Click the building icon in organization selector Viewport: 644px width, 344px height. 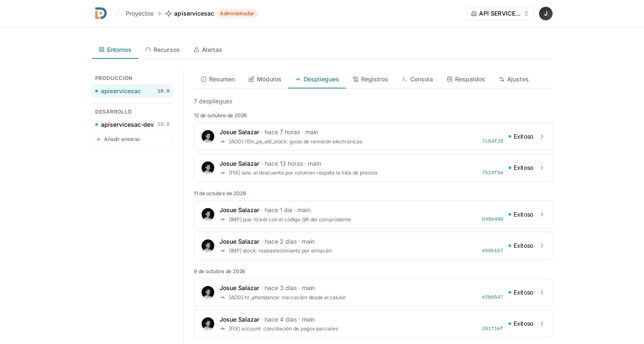pyautogui.click(x=474, y=14)
